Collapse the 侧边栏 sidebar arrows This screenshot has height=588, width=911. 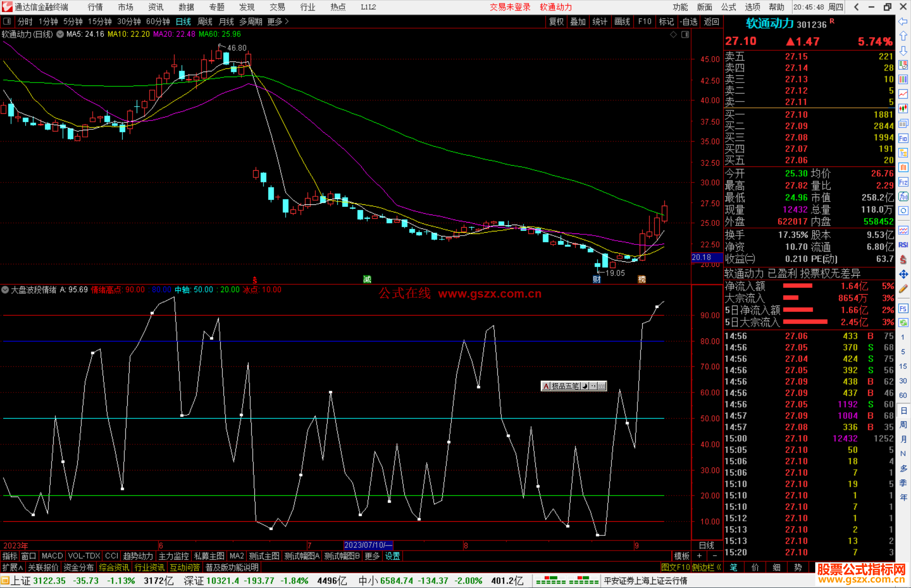pyautogui.click(x=719, y=568)
